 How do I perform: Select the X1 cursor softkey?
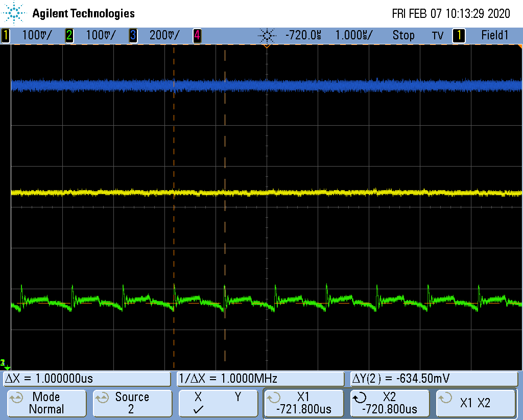click(303, 403)
